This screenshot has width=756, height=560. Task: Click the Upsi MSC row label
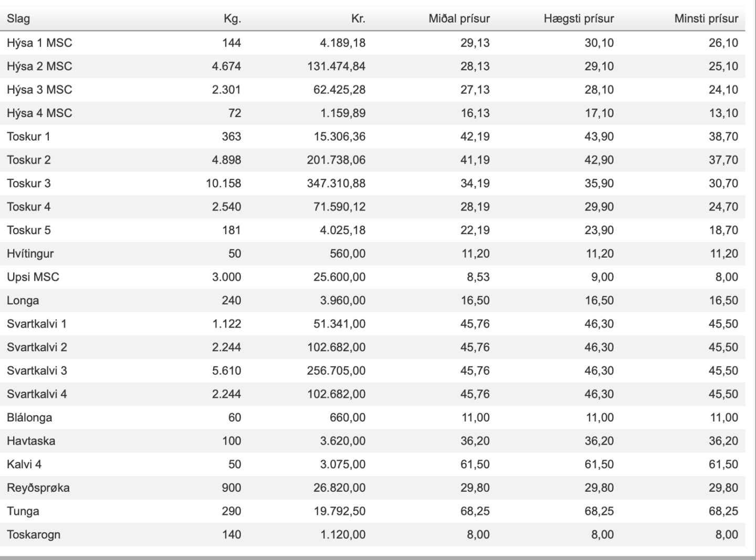click(33, 277)
